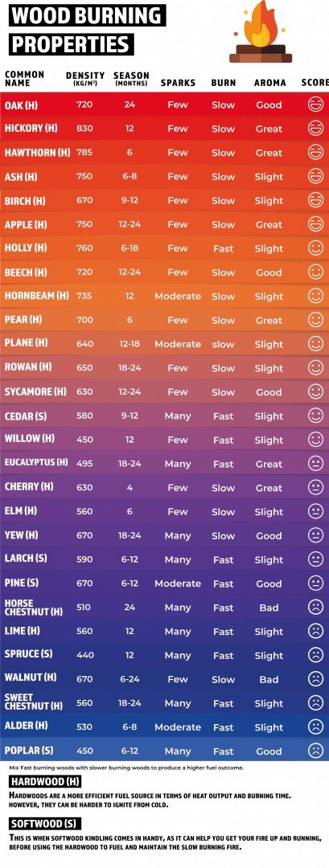Click the smiley score icon for Holly

pyautogui.click(x=315, y=248)
